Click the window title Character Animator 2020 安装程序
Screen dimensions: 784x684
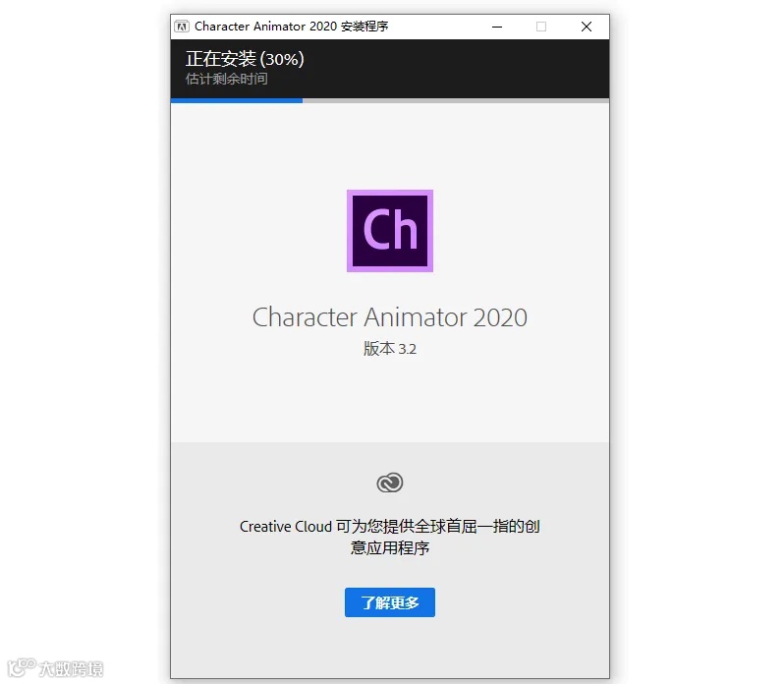pos(291,27)
